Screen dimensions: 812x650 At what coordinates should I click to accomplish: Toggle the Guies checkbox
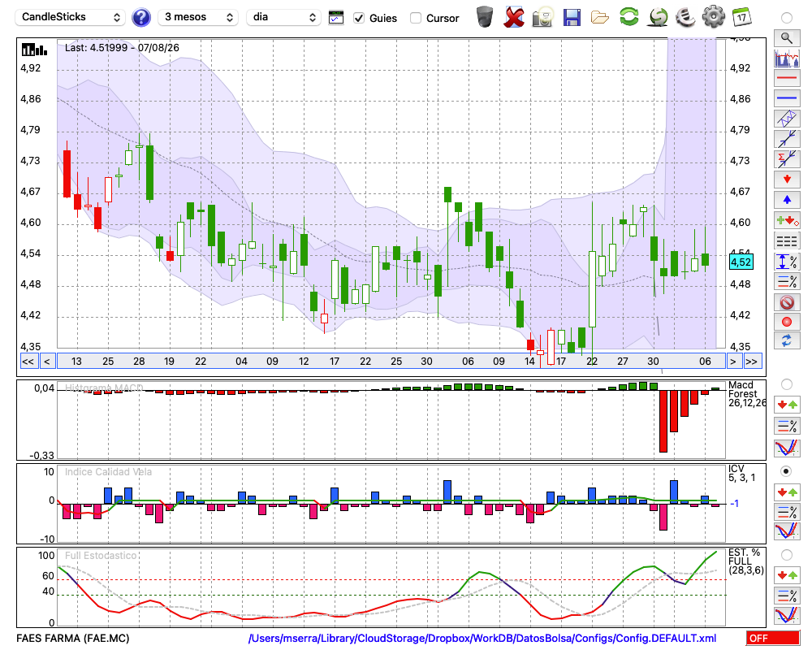point(359,18)
